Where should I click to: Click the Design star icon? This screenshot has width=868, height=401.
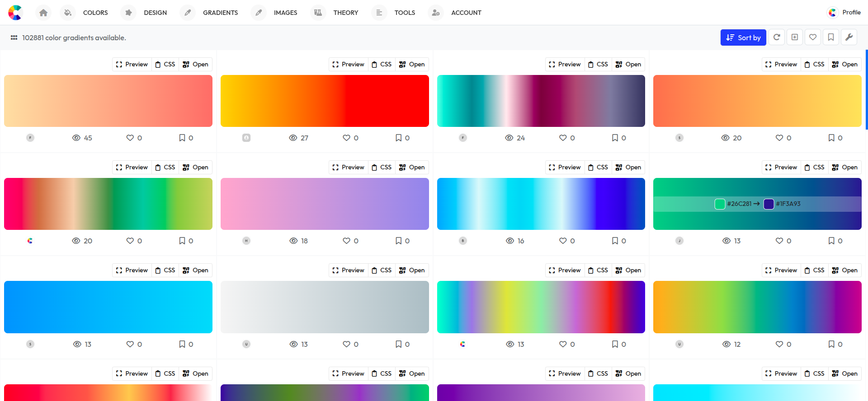point(128,13)
